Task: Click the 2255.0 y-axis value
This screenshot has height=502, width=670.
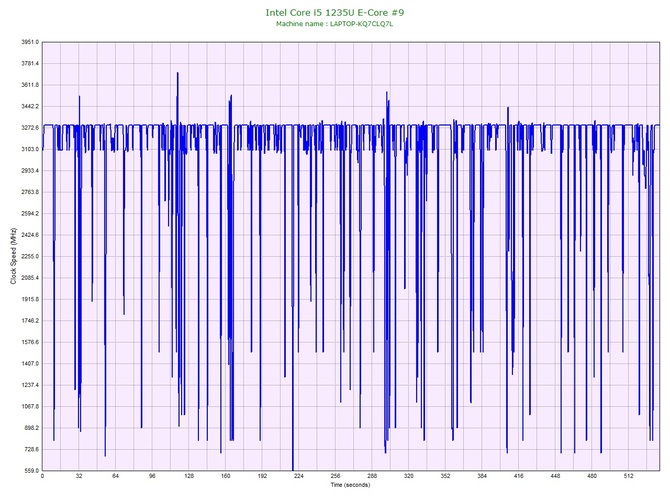Action: [x=30, y=256]
